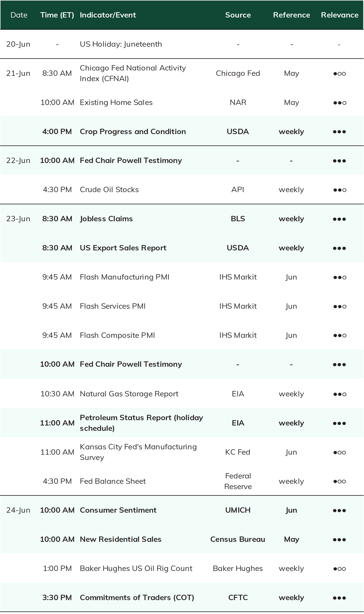Viewport: 364px width, 614px height.
Task: Click the Date column header
Action: click(x=19, y=15)
